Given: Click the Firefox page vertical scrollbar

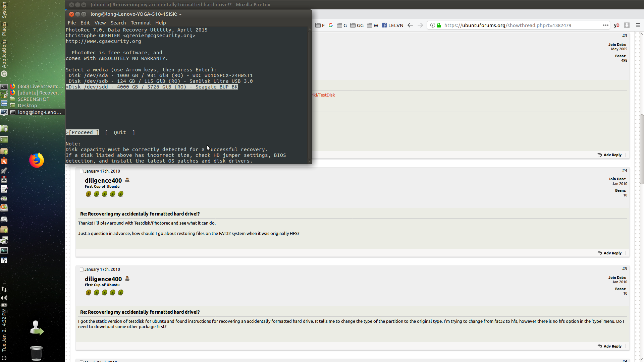Looking at the screenshot, I should coord(642,149).
